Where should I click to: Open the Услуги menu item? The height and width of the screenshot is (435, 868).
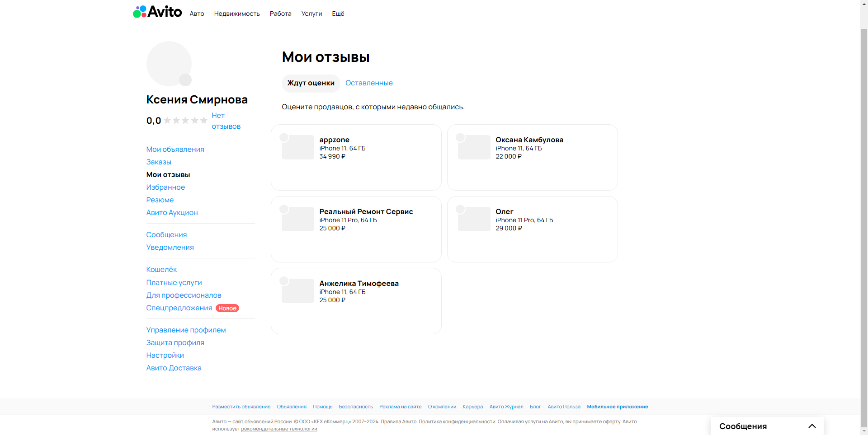(311, 14)
